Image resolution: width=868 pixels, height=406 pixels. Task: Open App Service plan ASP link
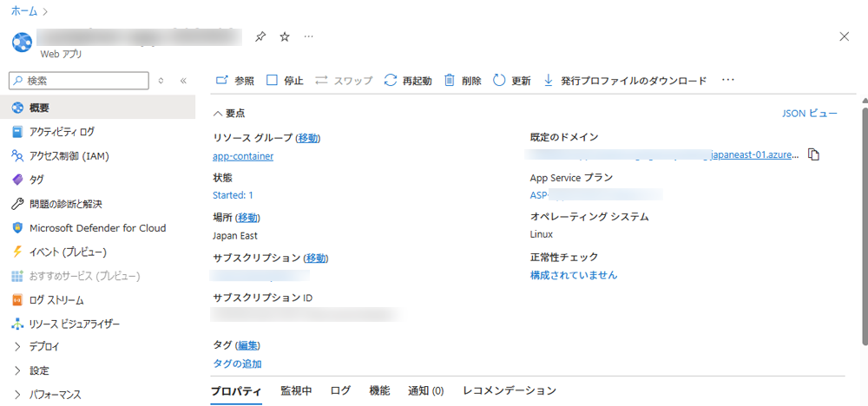pos(596,194)
